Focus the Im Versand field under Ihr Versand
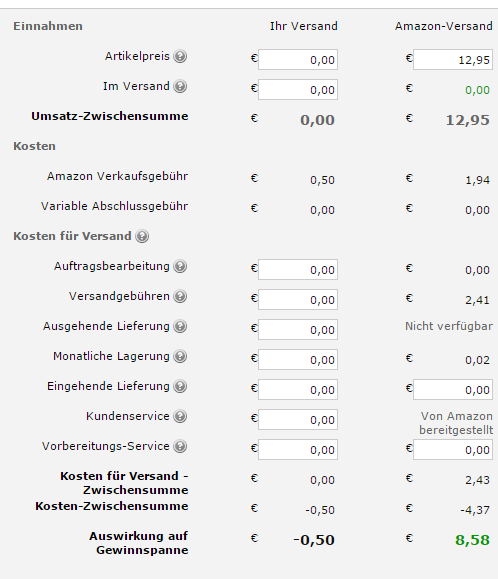Viewport: 498px width, 579px height. (x=298, y=89)
